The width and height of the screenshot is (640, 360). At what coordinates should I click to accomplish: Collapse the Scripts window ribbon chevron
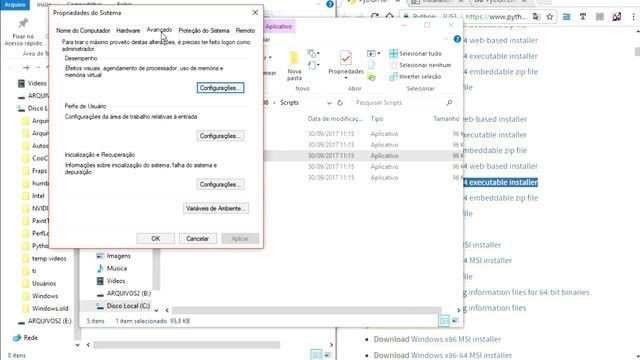446,39
